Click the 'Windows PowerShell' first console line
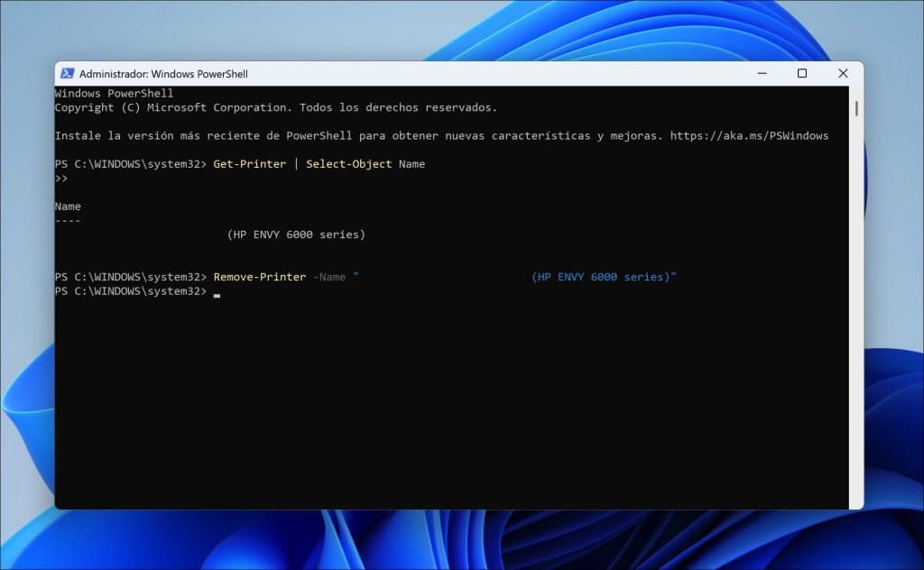 [114, 94]
